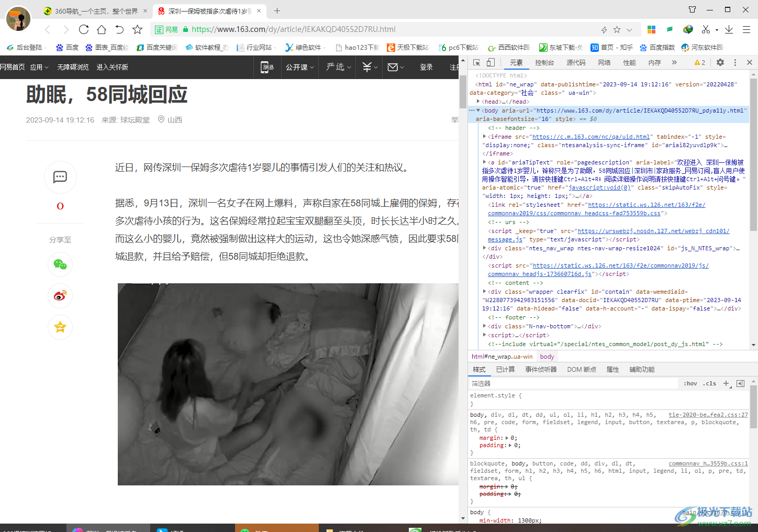Toggle .cls class editor
Image resolution: width=758 pixels, height=532 pixels.
(x=709, y=383)
